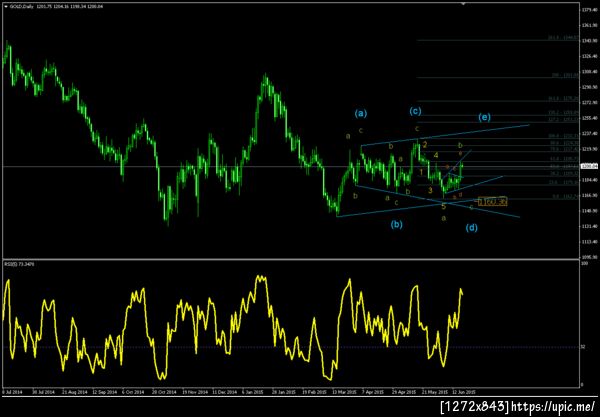The height and width of the screenshot is (417, 600).
Task: Click the 6 Jan 2015 date label
Action: 253,392
